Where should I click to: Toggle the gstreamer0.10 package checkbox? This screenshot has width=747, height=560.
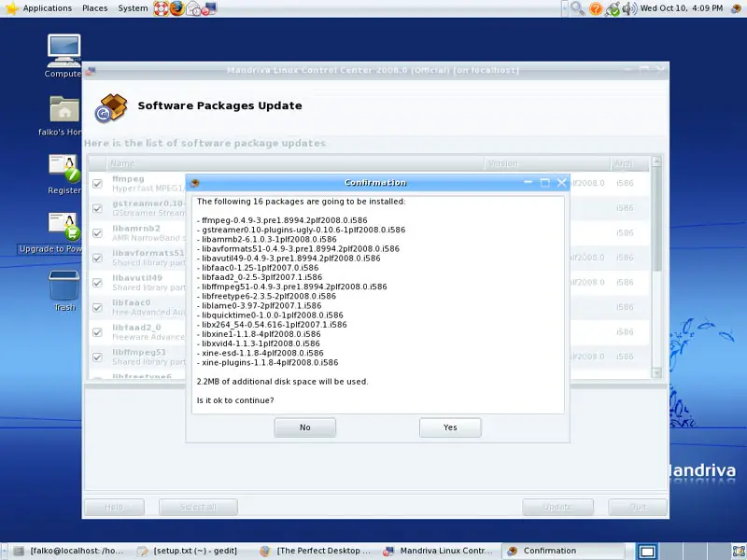[98, 208]
